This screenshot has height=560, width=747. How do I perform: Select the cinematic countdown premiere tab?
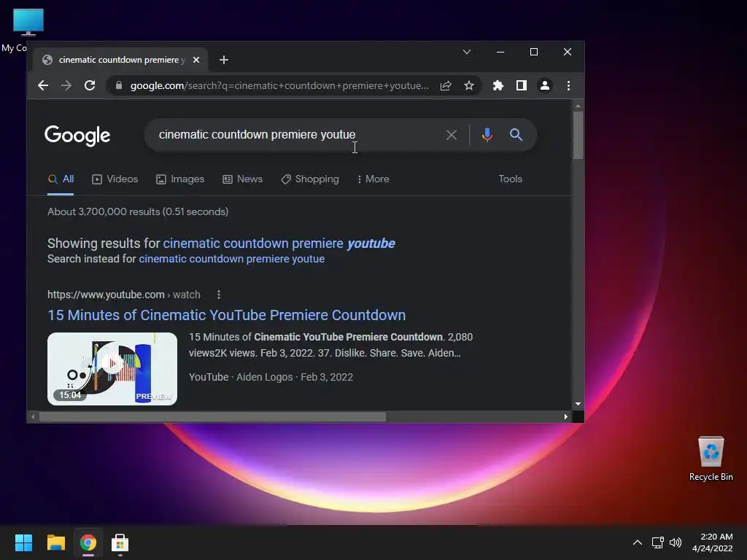[120, 60]
